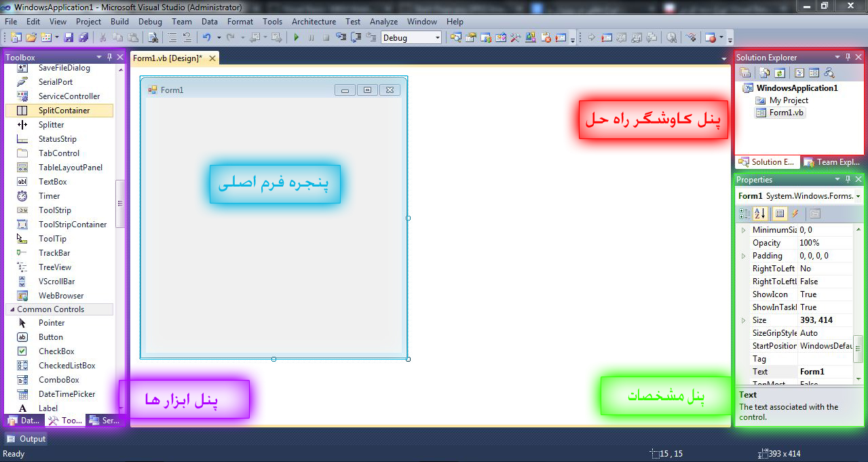Screen dimensions: 868x462
Task: Click the Properties Window toolbar icon
Action: pos(470,38)
